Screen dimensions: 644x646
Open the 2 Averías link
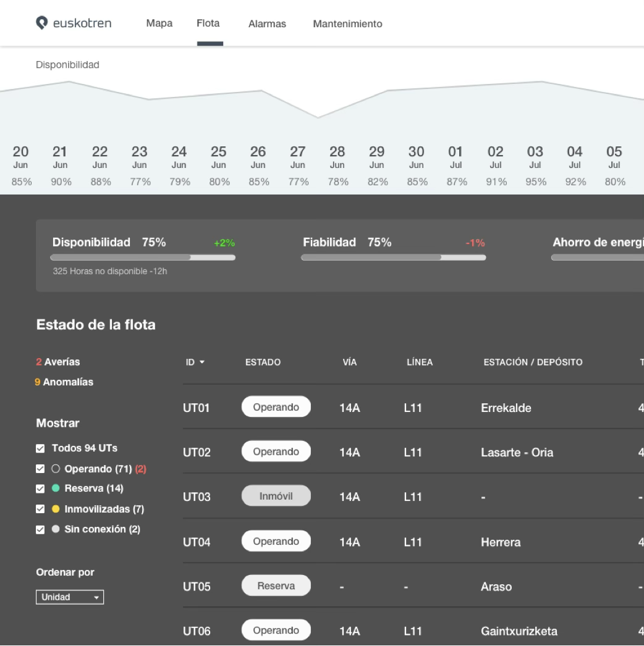click(x=58, y=362)
